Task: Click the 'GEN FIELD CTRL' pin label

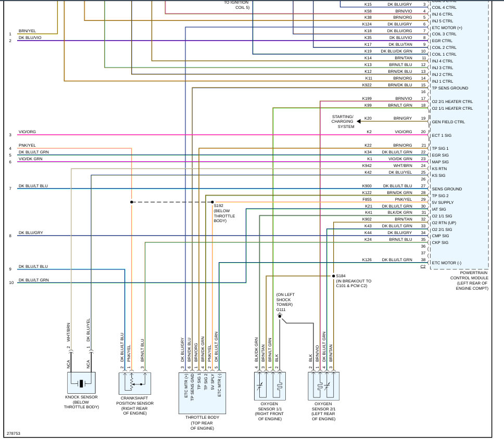Action: click(x=448, y=122)
